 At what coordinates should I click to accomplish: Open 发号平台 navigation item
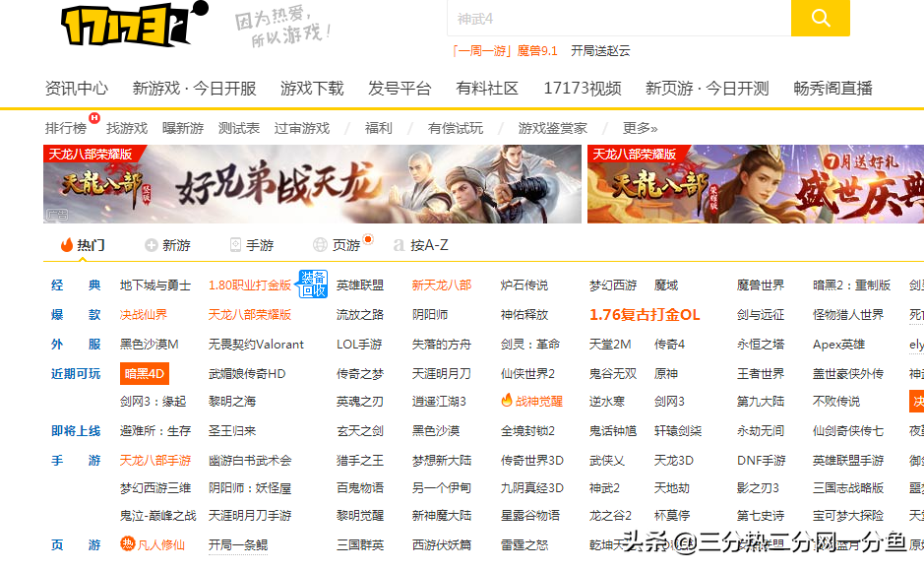400,89
